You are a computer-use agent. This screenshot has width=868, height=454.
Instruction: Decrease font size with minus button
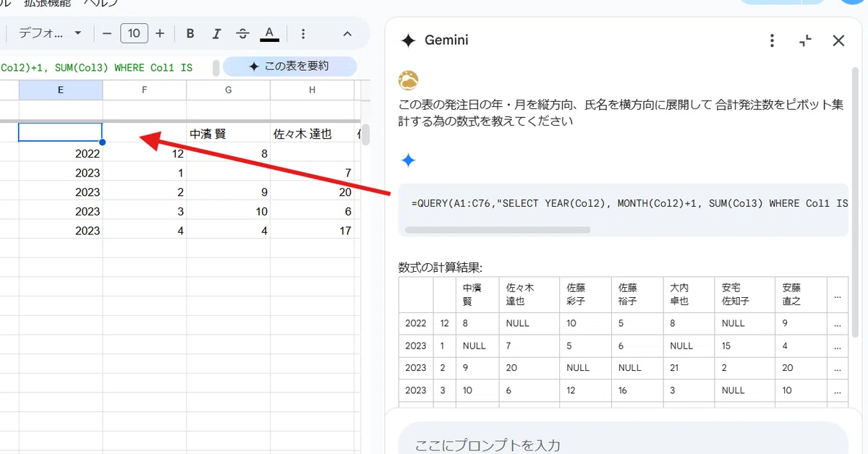point(107,33)
